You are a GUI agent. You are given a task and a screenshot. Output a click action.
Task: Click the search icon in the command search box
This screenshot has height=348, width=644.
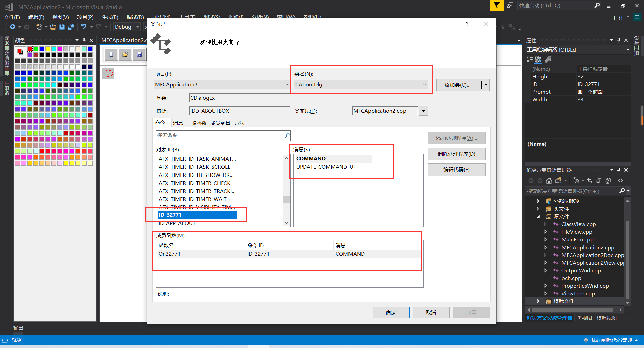click(x=287, y=135)
